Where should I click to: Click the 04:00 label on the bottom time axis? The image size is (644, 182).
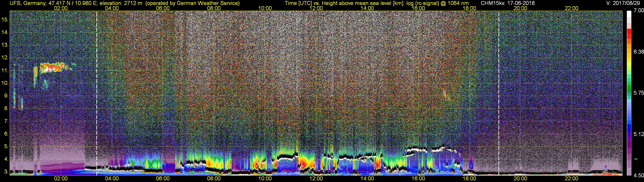pyautogui.click(x=112, y=179)
